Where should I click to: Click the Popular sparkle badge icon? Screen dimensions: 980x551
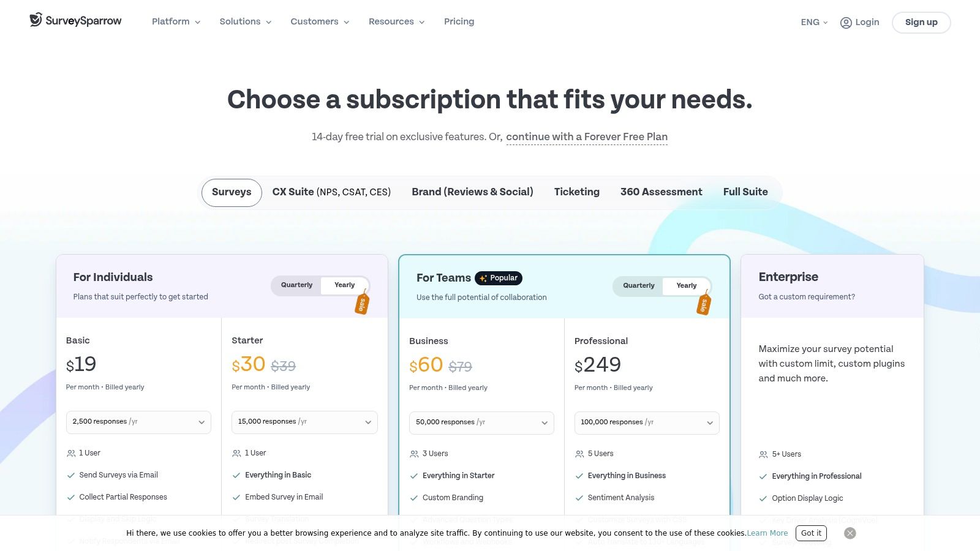[483, 279]
